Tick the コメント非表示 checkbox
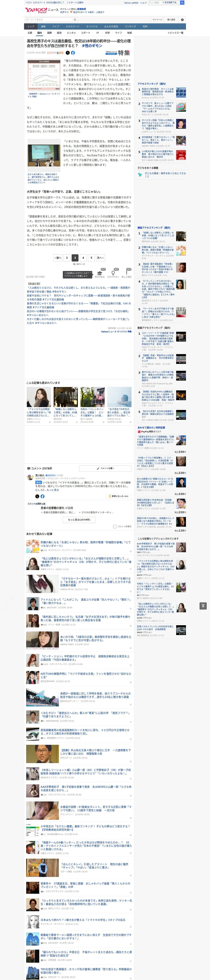This screenshot has width=210, height=980. click(x=115, y=527)
